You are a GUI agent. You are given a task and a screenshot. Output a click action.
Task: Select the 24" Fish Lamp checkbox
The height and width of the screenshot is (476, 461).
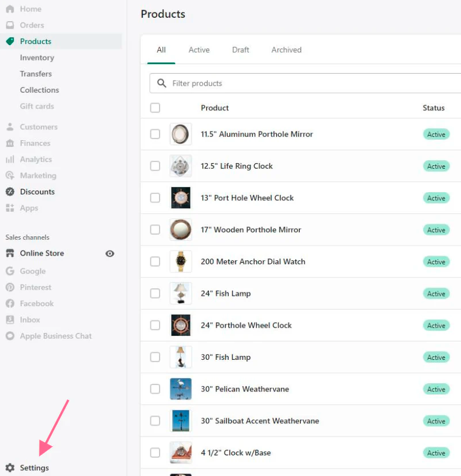point(155,293)
